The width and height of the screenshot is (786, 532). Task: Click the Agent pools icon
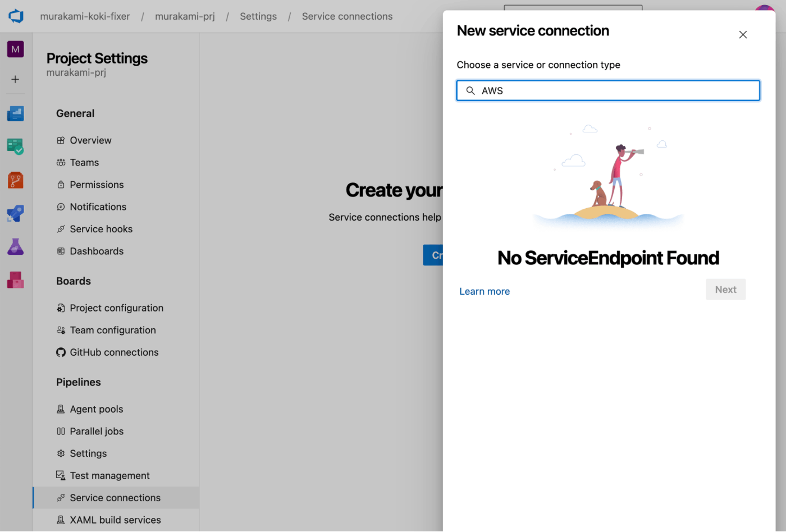point(61,409)
